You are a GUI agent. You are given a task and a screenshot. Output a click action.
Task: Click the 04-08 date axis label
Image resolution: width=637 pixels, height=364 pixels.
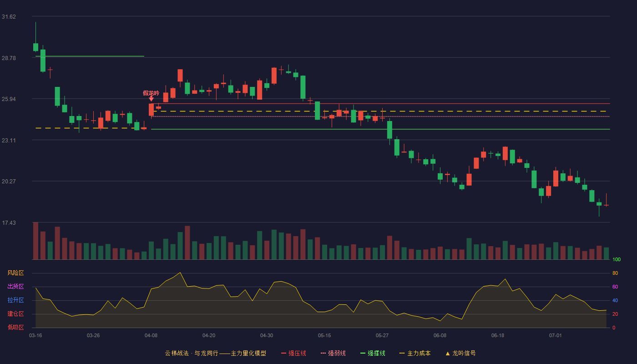(x=151, y=335)
